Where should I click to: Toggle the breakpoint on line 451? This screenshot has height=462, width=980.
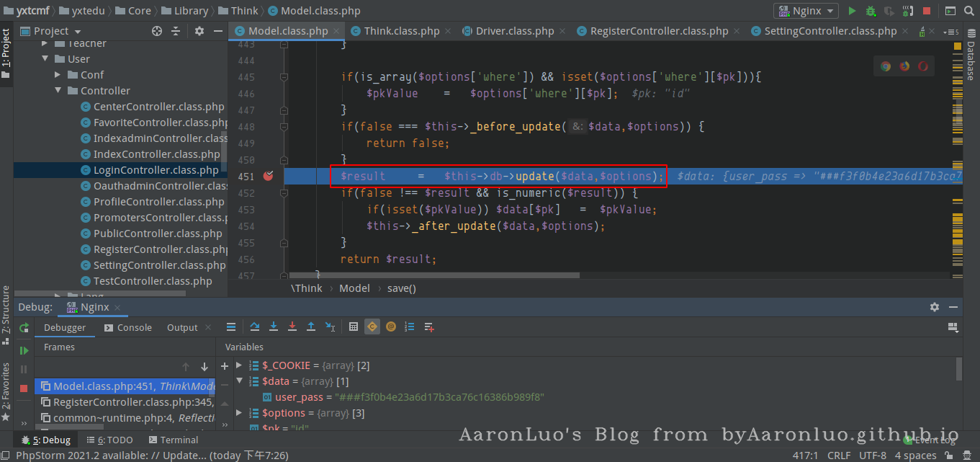268,176
